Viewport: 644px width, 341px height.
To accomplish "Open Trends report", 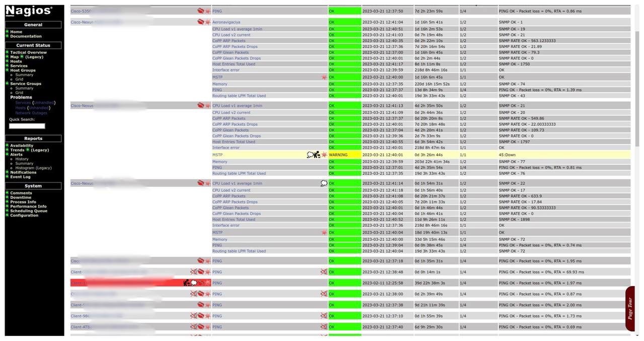I will point(17,150).
